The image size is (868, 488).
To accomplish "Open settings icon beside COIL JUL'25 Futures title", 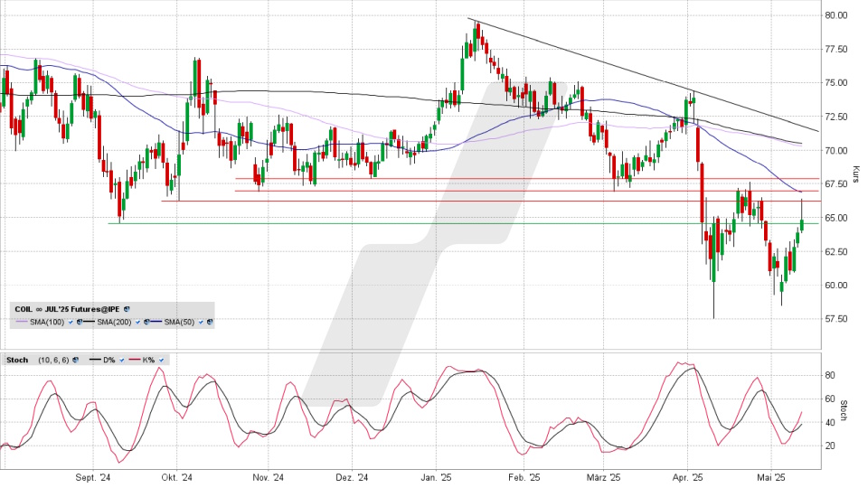I will [x=127, y=309].
